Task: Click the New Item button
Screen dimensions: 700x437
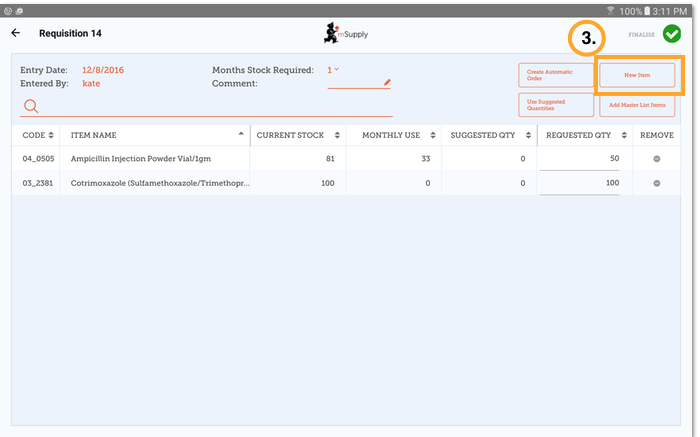Action: click(x=637, y=76)
